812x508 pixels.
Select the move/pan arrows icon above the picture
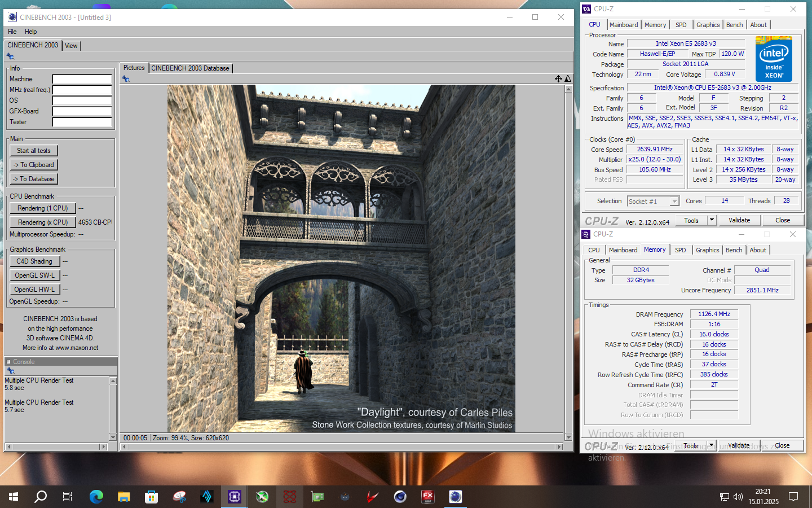click(558, 79)
